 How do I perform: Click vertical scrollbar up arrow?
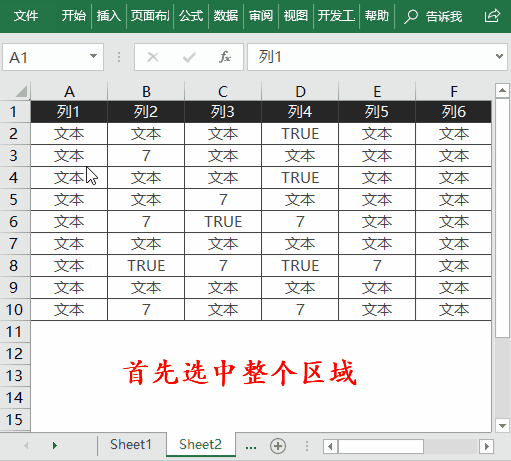(x=502, y=90)
